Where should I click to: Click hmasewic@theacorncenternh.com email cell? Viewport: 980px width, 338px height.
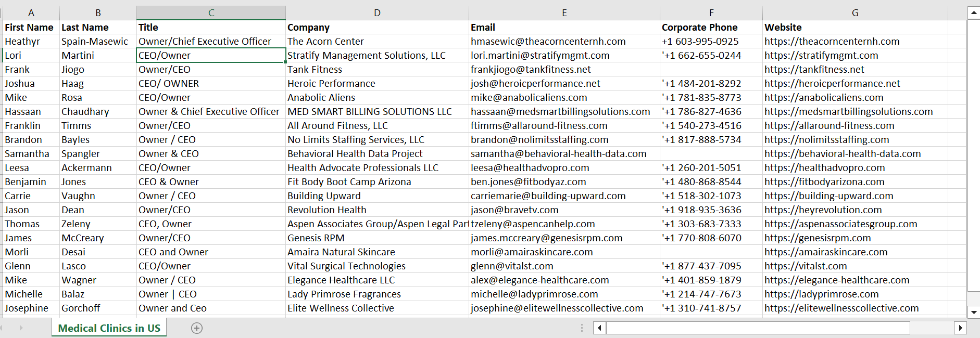coord(564,42)
